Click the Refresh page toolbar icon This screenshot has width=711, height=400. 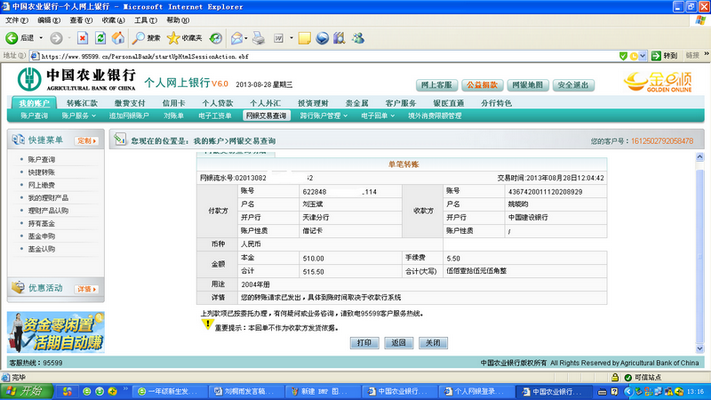[x=99, y=38]
